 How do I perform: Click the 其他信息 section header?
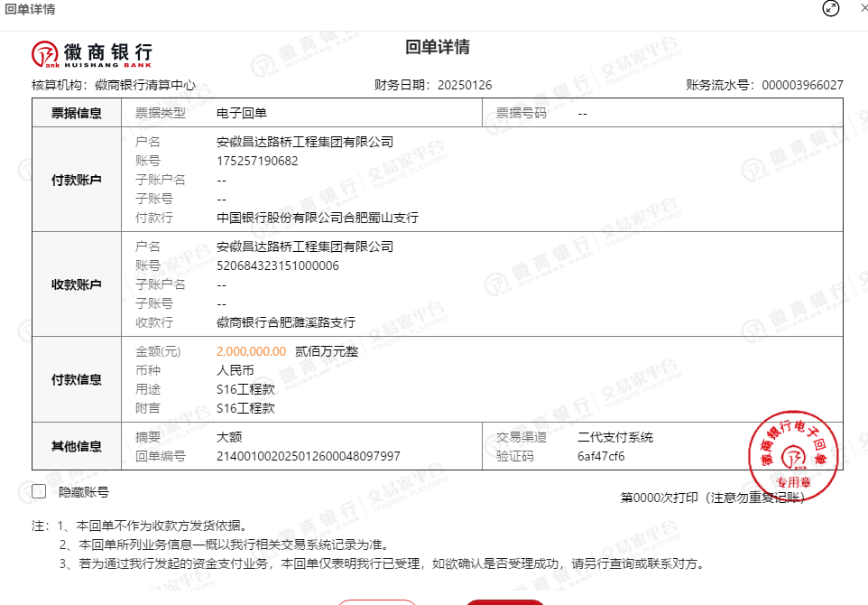(x=77, y=446)
